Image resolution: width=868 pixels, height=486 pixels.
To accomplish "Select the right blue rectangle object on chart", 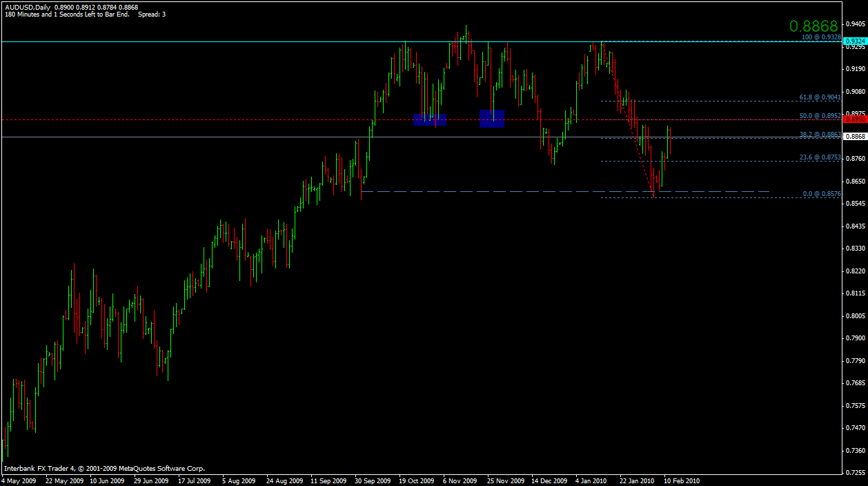I will click(x=492, y=119).
